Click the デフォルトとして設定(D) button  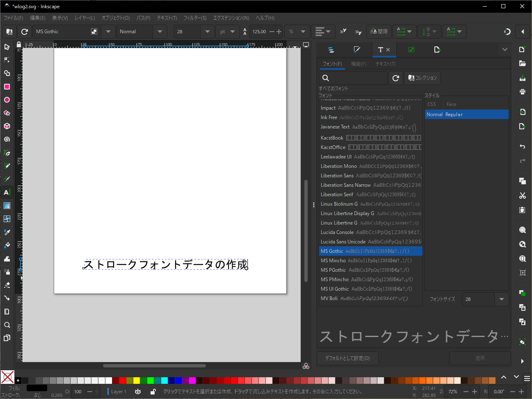click(x=347, y=358)
